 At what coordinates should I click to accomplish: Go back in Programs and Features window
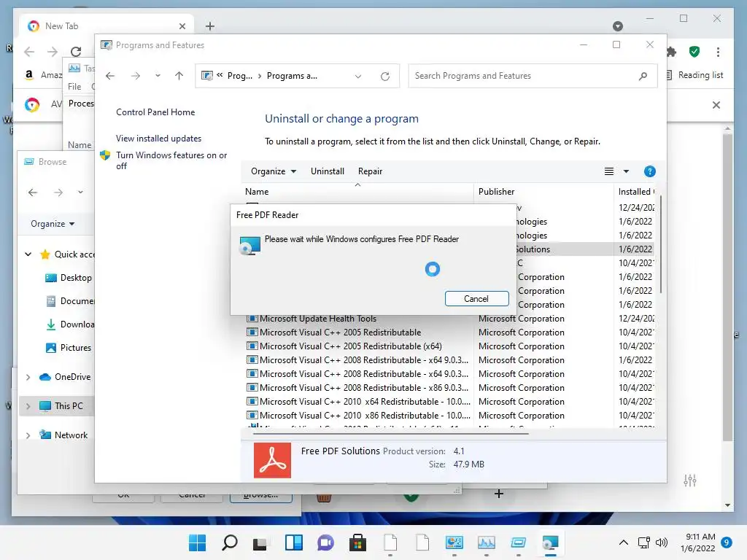pos(110,76)
